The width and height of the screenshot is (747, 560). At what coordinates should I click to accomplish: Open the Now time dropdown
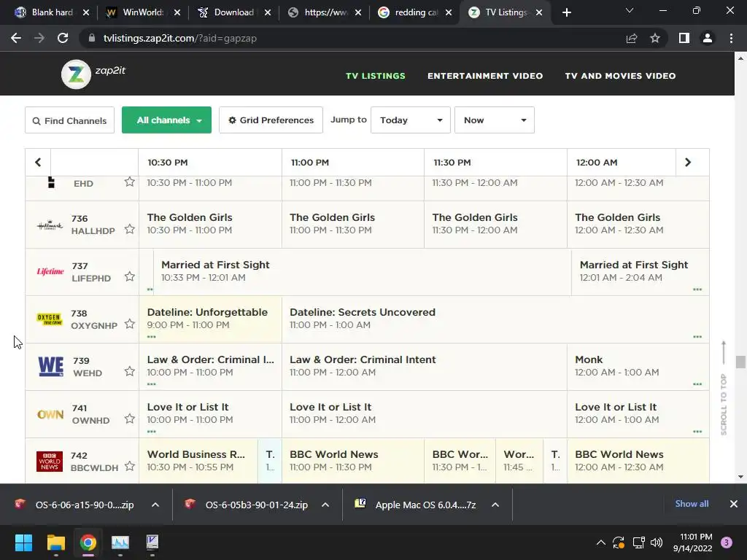point(495,120)
